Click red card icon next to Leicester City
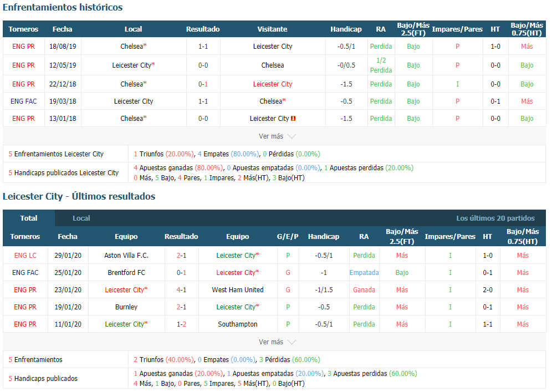This screenshot has width=552, height=392. click(x=293, y=119)
